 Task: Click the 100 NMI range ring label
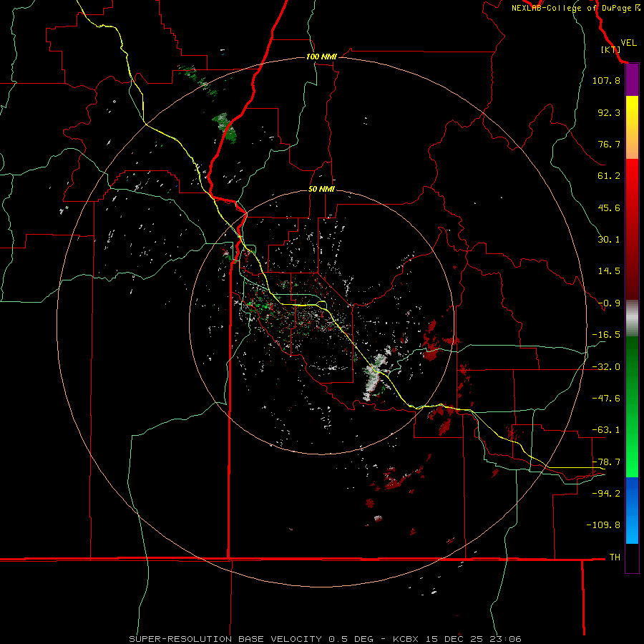click(x=321, y=57)
